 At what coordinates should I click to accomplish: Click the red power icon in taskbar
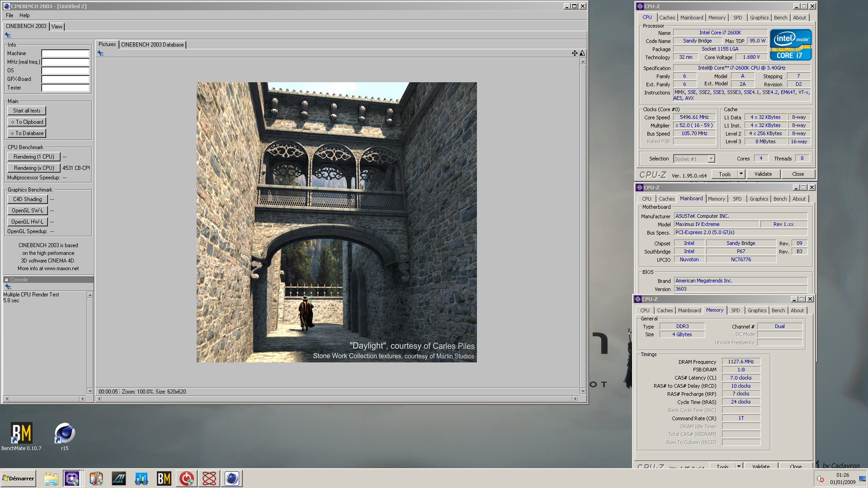(x=187, y=479)
